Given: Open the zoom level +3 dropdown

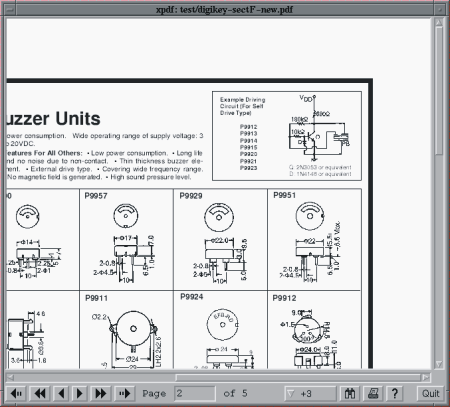Looking at the screenshot, I should coord(310,394).
